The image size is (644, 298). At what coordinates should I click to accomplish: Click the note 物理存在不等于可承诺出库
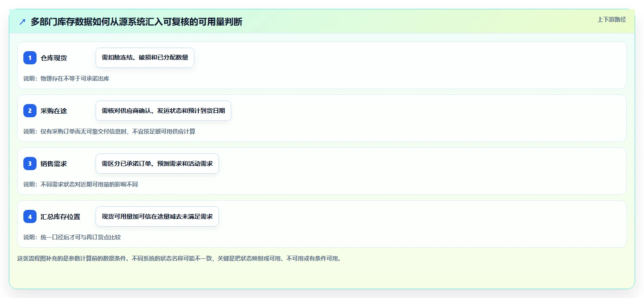66,78
